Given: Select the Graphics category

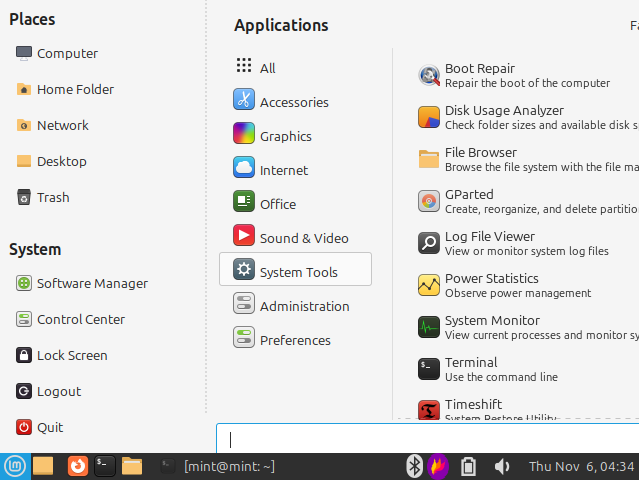Looking at the screenshot, I should point(285,136).
